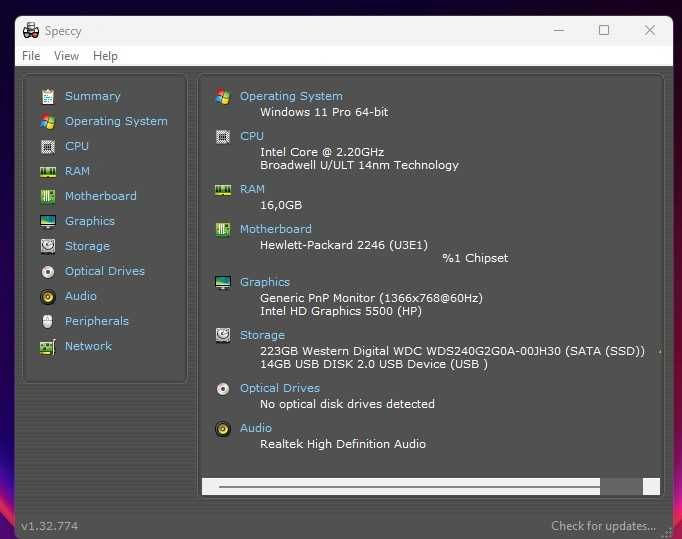The width and height of the screenshot is (682, 539).
Task: Click the '%1 Chipset' text
Action: 475,258
